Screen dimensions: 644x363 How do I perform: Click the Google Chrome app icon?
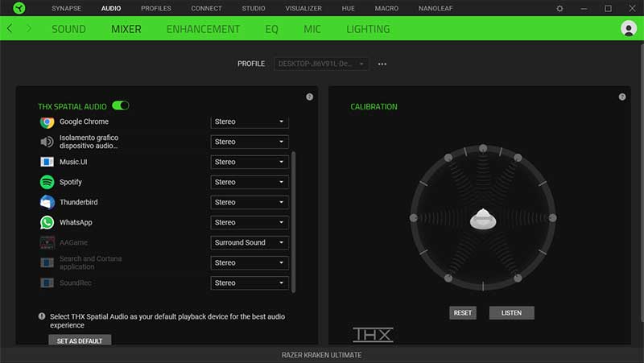coord(47,122)
